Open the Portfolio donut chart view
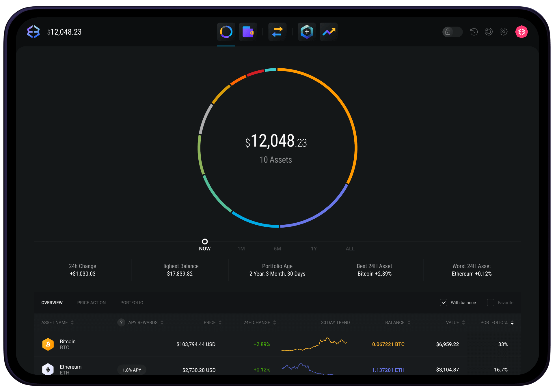This screenshot has height=392, width=555. tap(226, 32)
